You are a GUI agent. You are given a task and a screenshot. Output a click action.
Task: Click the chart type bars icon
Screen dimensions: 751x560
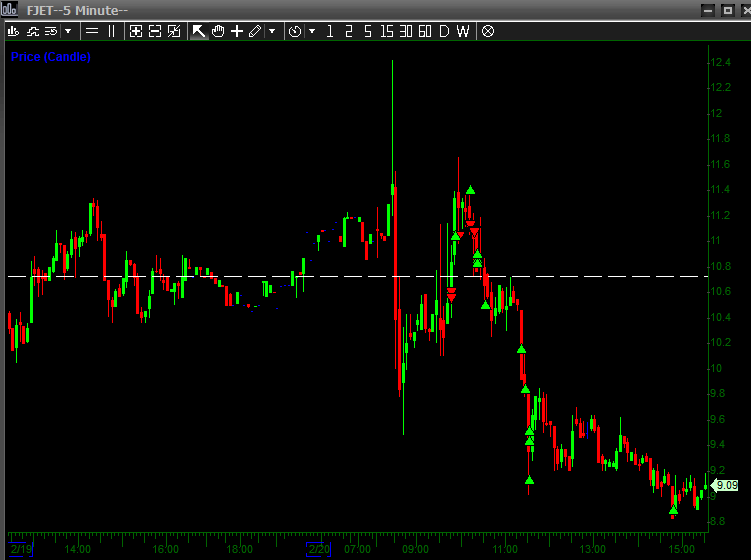(13, 32)
